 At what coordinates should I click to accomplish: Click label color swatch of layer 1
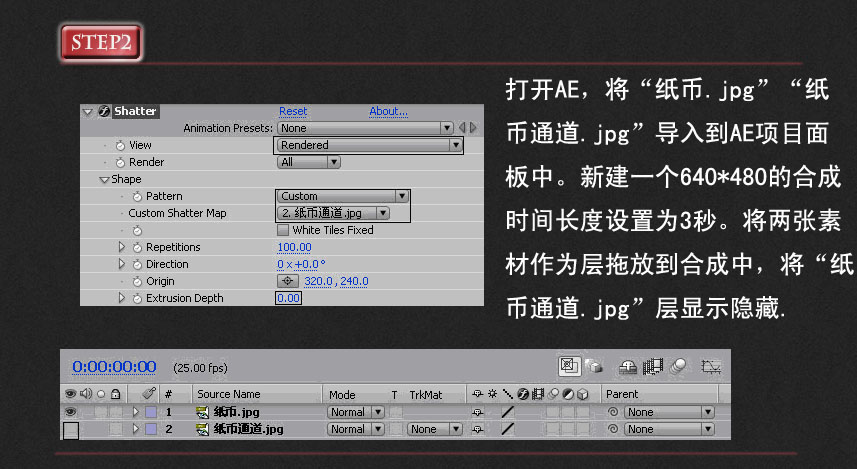[x=151, y=412]
